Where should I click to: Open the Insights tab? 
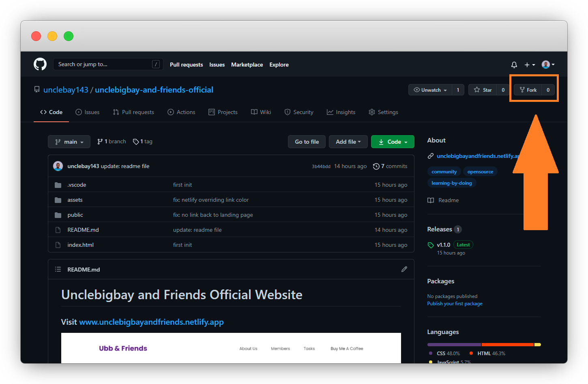(x=341, y=112)
